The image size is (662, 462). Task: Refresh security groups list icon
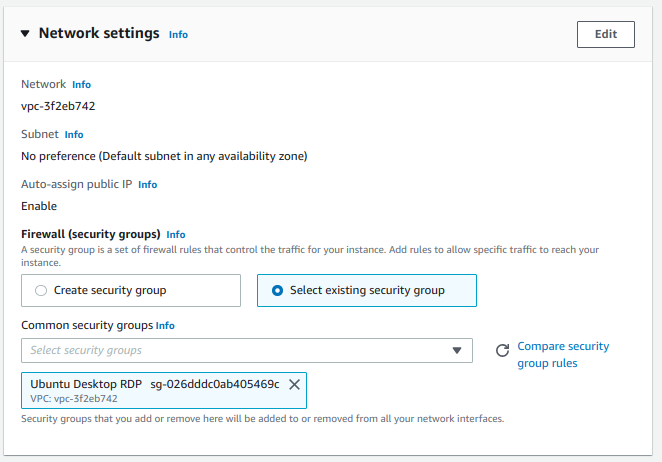pos(502,351)
